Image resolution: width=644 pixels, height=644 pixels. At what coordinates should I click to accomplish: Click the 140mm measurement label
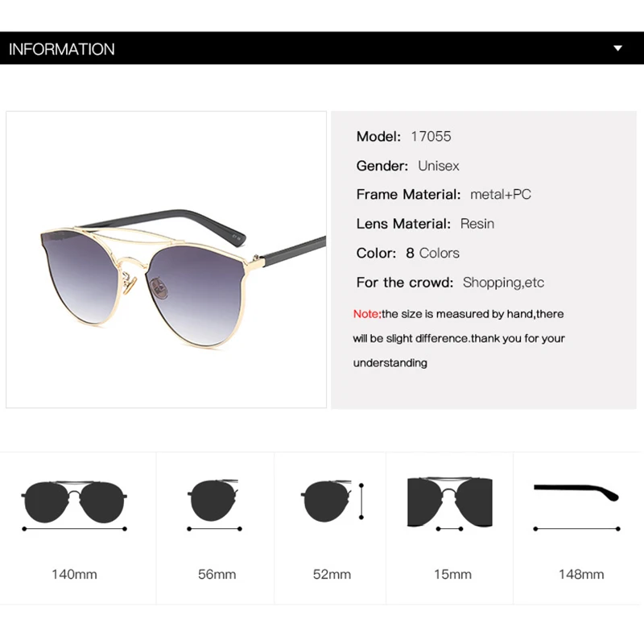pos(74,574)
